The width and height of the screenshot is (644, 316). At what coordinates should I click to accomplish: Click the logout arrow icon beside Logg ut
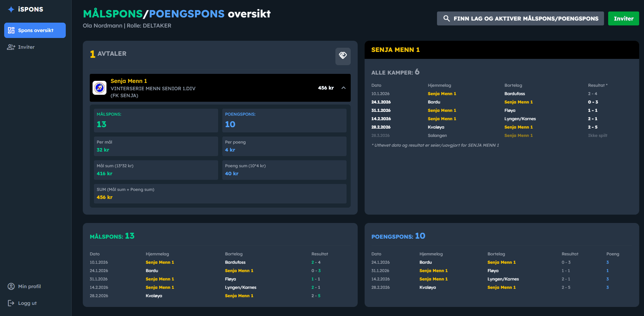click(x=11, y=303)
